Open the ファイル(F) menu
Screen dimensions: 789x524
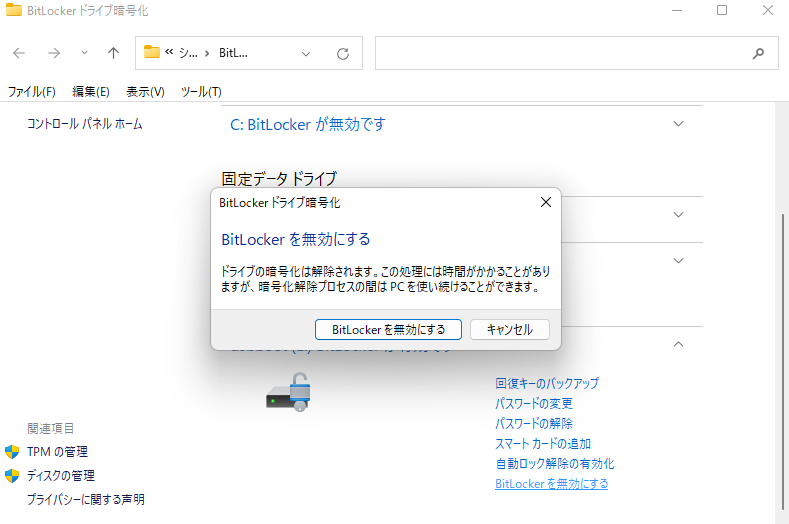(x=32, y=92)
